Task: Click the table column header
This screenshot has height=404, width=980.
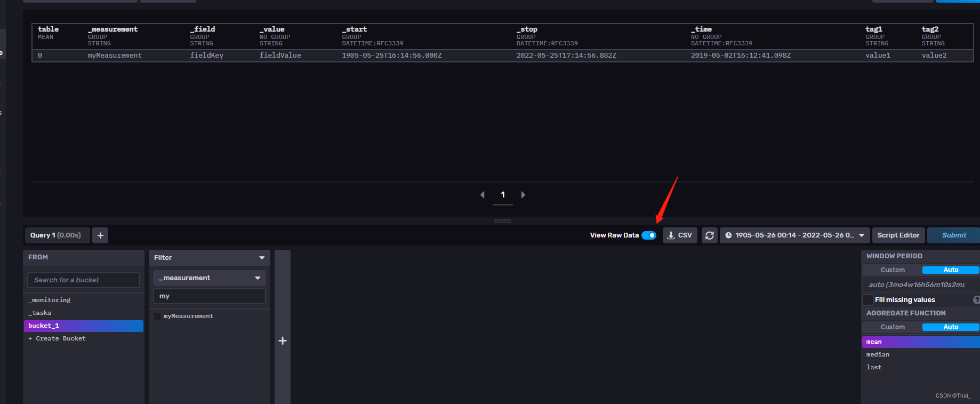Action: (x=48, y=29)
